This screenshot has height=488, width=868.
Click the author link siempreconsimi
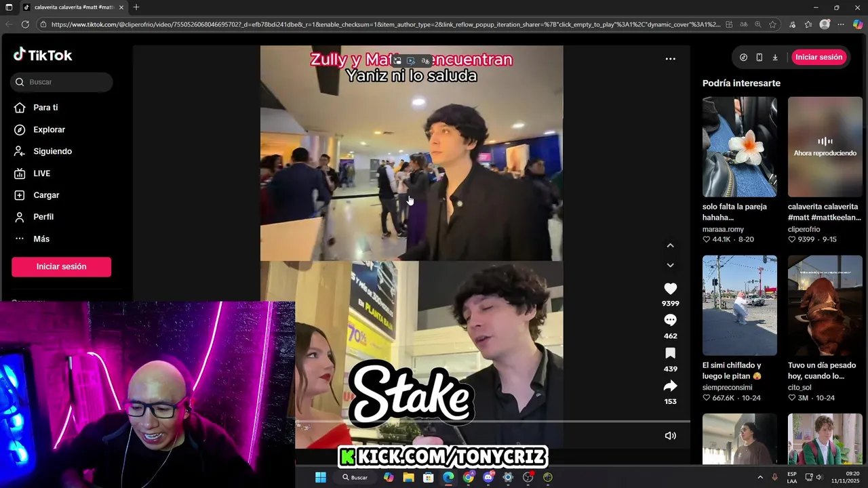(x=727, y=388)
